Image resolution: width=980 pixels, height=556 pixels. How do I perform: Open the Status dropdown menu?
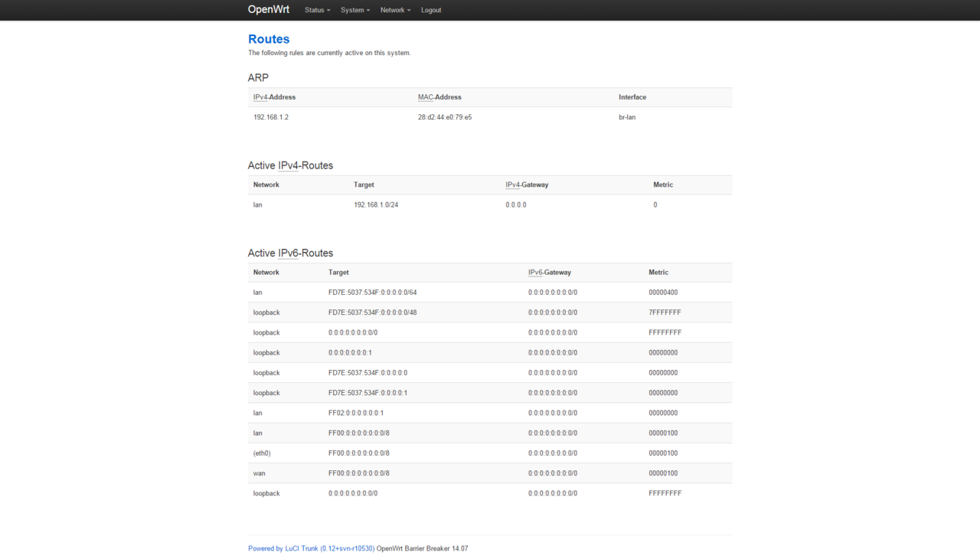point(318,10)
